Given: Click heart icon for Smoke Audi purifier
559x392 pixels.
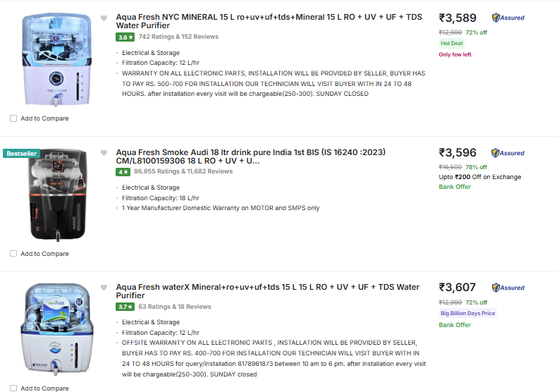Looking at the screenshot, I should tap(104, 153).
